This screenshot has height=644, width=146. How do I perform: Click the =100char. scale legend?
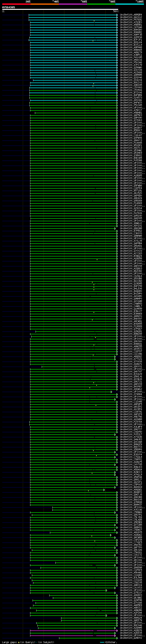click(108, 642)
